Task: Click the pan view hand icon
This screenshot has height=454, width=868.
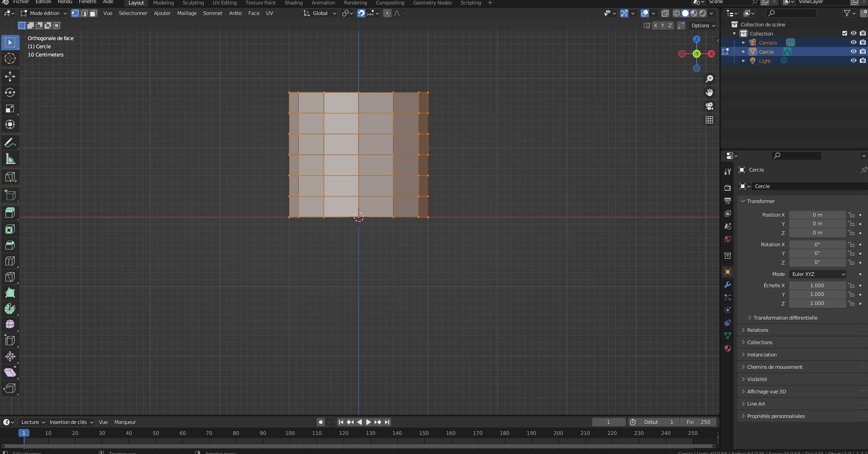Action: 709,92
